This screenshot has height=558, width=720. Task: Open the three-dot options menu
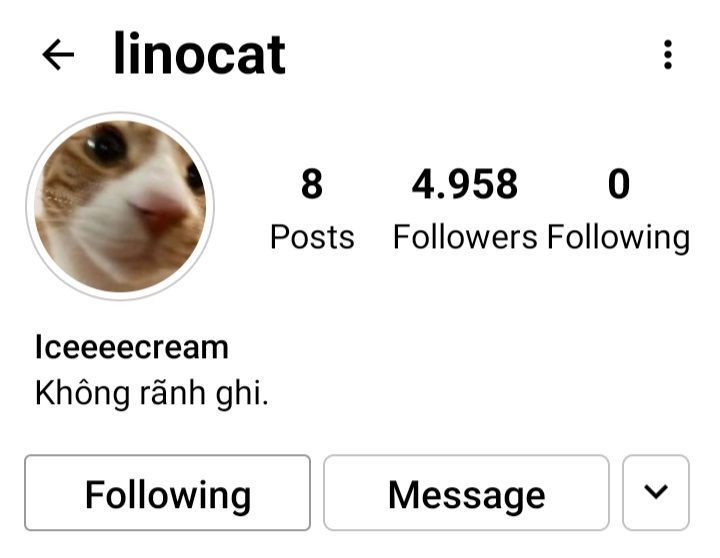pyautogui.click(x=668, y=55)
